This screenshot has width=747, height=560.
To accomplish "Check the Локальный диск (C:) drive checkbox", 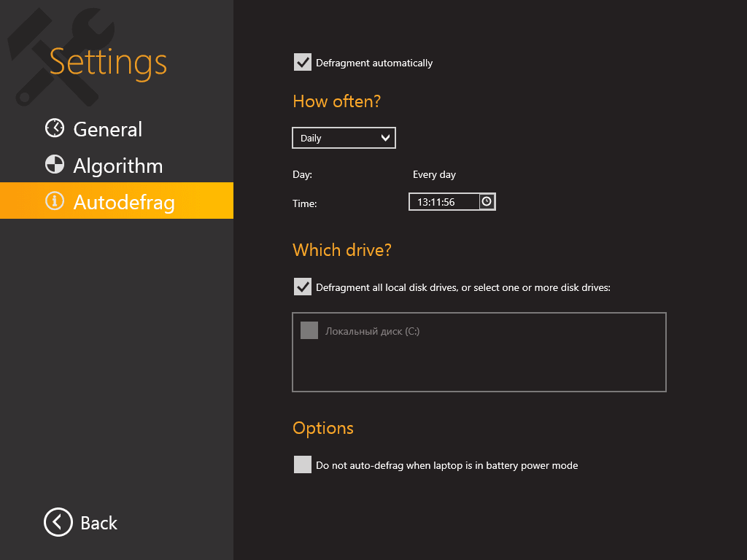I will [309, 331].
